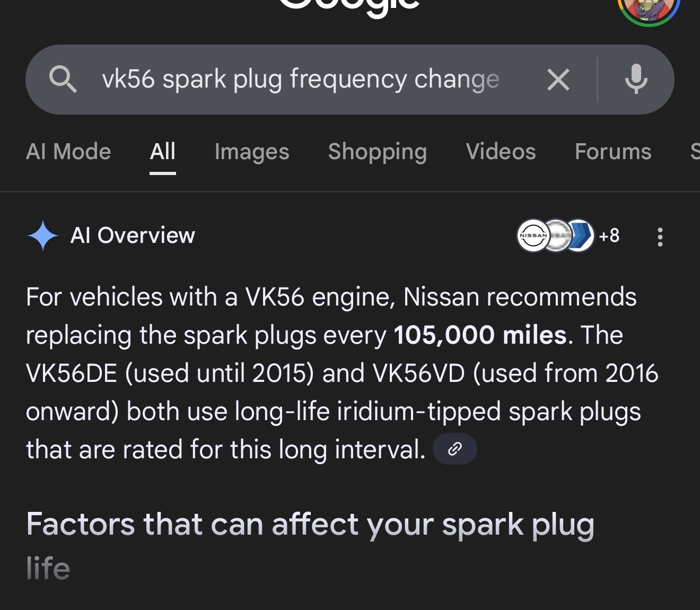Open the Shopping tab

pos(377,152)
